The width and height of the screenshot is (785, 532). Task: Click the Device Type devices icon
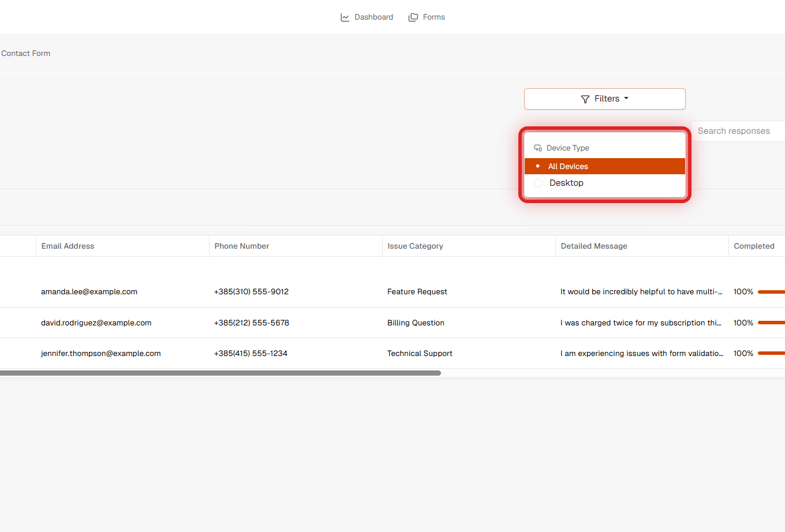[x=538, y=148]
